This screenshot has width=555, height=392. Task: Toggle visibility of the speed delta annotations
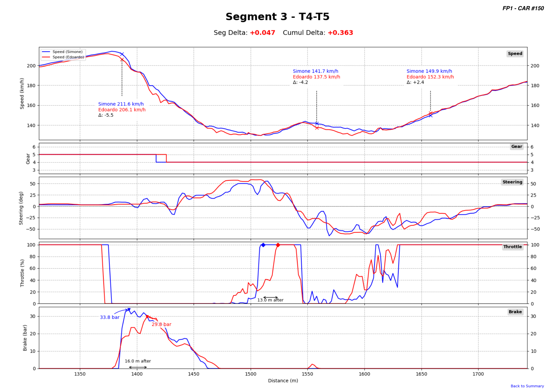[122, 109]
